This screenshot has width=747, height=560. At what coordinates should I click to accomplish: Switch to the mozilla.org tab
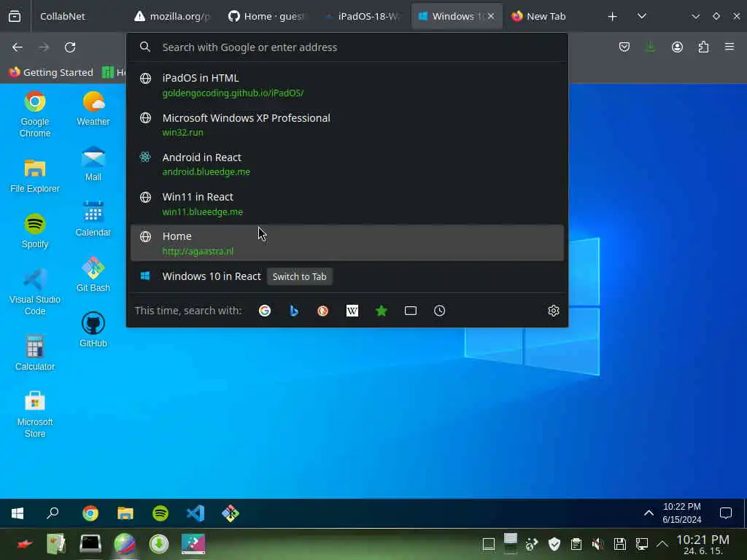click(172, 16)
